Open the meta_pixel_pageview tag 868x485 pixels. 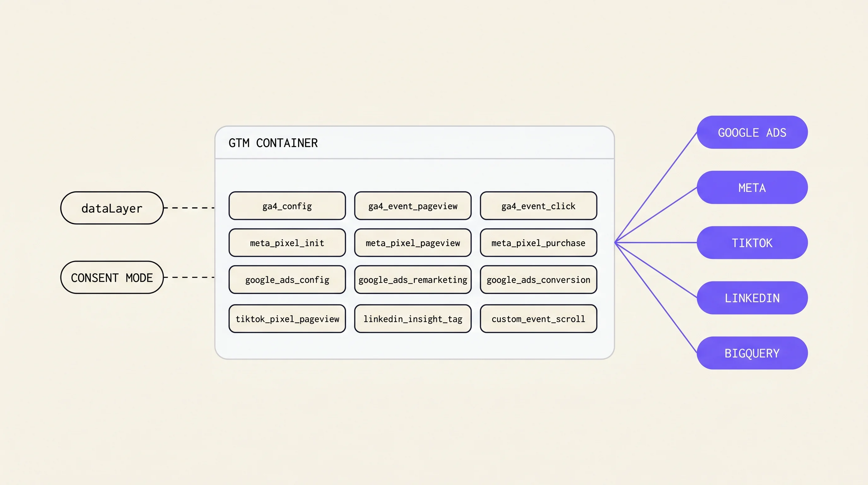click(x=413, y=242)
